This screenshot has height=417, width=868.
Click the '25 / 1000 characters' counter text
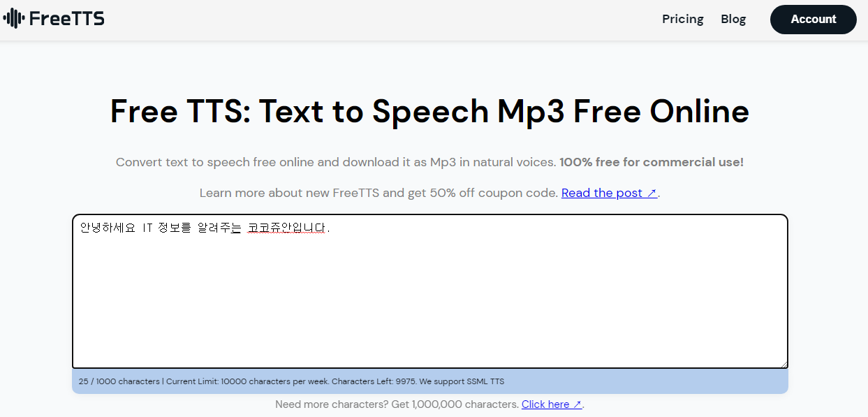[118, 381]
